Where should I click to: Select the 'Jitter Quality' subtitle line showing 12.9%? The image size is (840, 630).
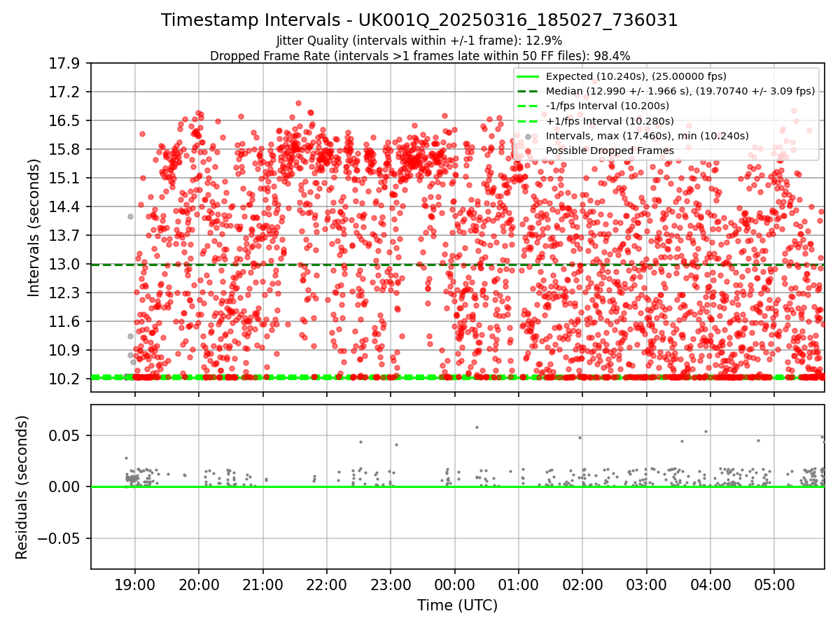419,41
